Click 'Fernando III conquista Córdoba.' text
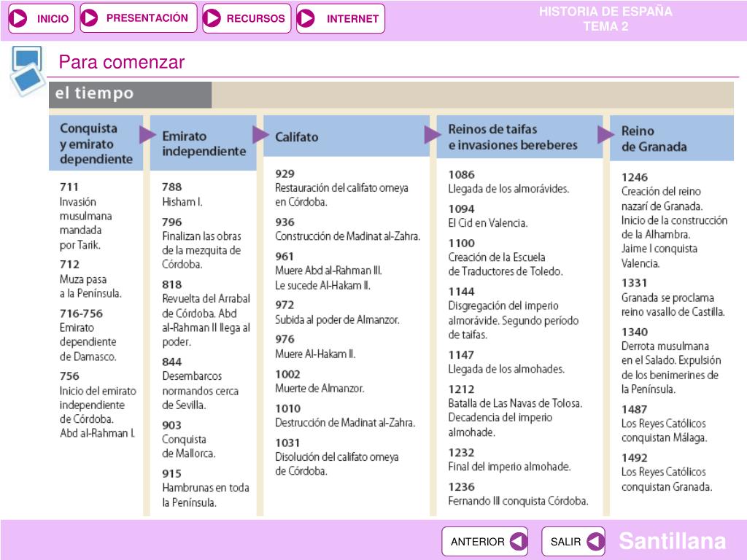 click(x=518, y=501)
